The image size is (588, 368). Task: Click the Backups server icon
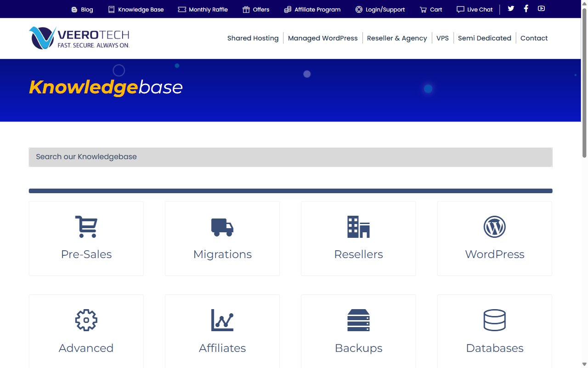pyautogui.click(x=358, y=320)
